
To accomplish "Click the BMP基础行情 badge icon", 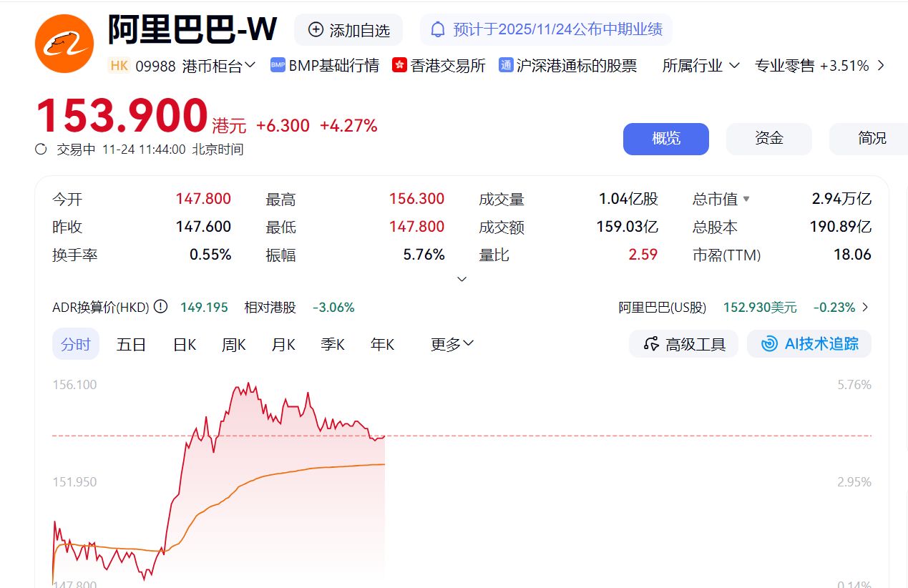I will click(x=278, y=66).
